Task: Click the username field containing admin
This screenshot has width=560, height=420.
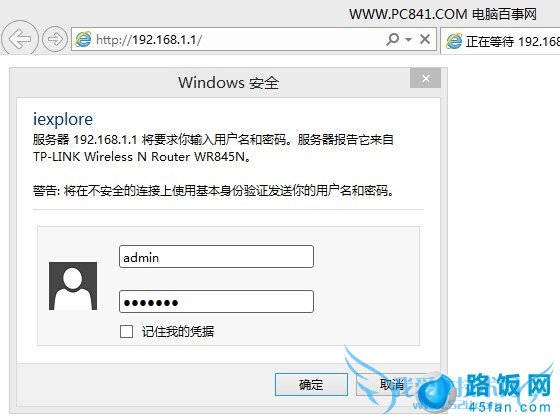Action: tap(216, 256)
